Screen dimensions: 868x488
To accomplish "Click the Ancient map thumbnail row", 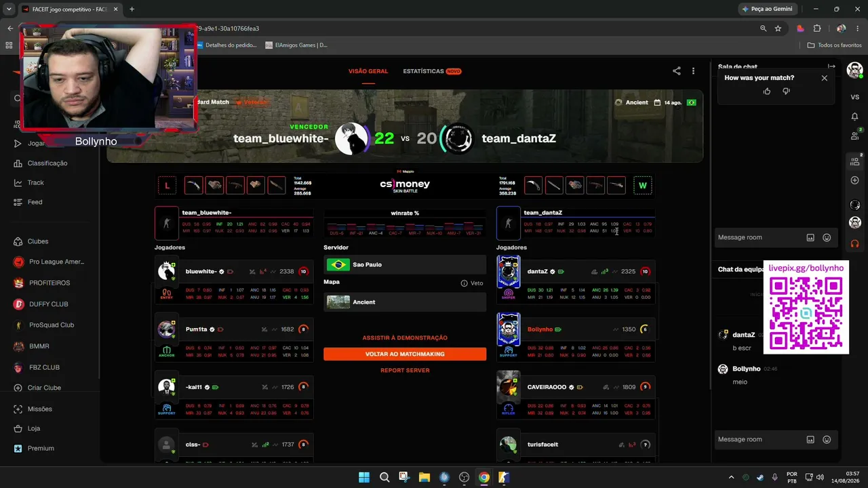I will pos(405,302).
